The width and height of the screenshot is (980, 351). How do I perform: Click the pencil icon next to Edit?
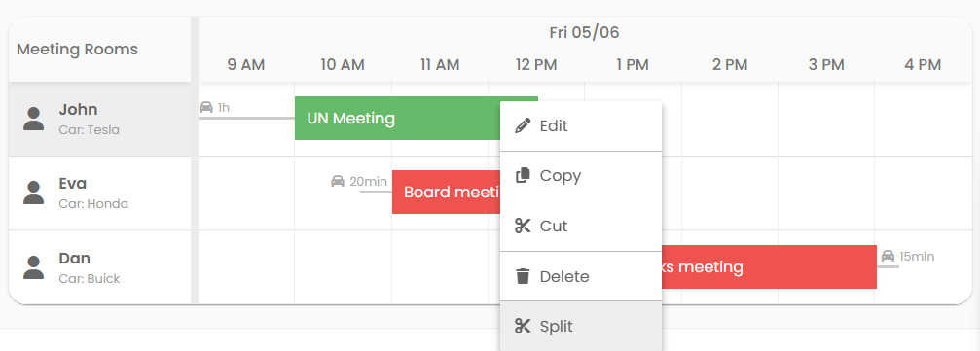tap(523, 125)
